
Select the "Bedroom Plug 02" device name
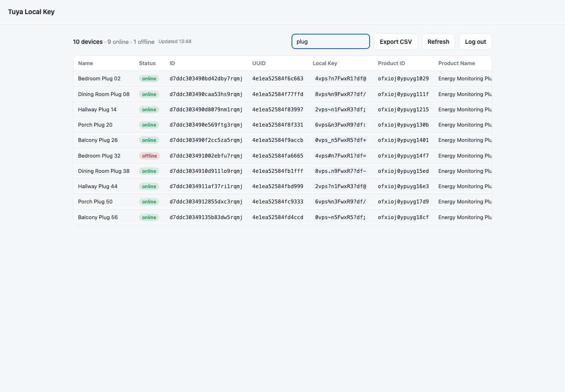[99, 79]
